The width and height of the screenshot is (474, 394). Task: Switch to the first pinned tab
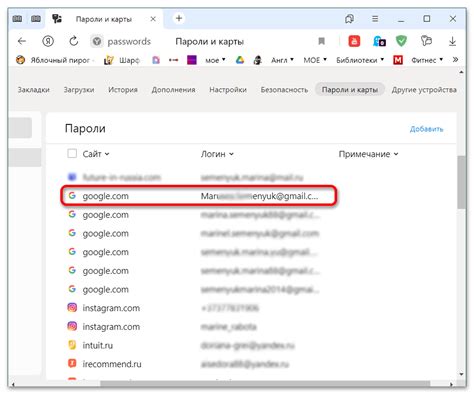[x=17, y=19]
